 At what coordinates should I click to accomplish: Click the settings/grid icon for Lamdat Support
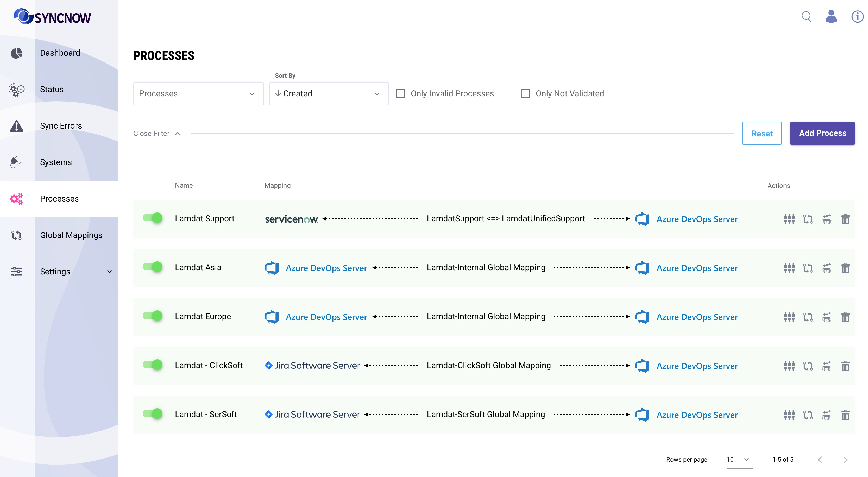click(789, 218)
